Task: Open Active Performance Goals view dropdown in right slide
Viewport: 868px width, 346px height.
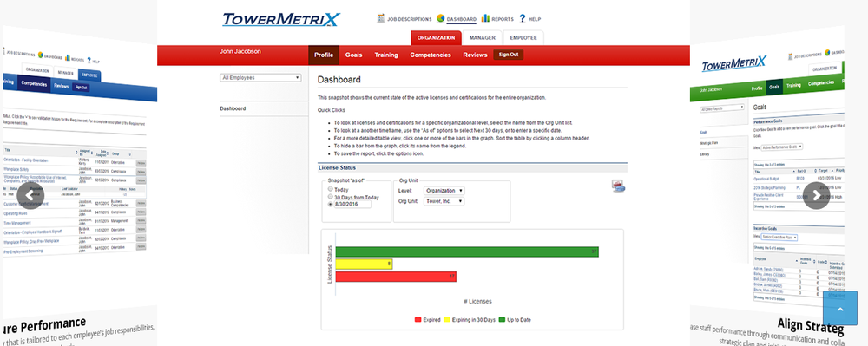Action: point(782,147)
